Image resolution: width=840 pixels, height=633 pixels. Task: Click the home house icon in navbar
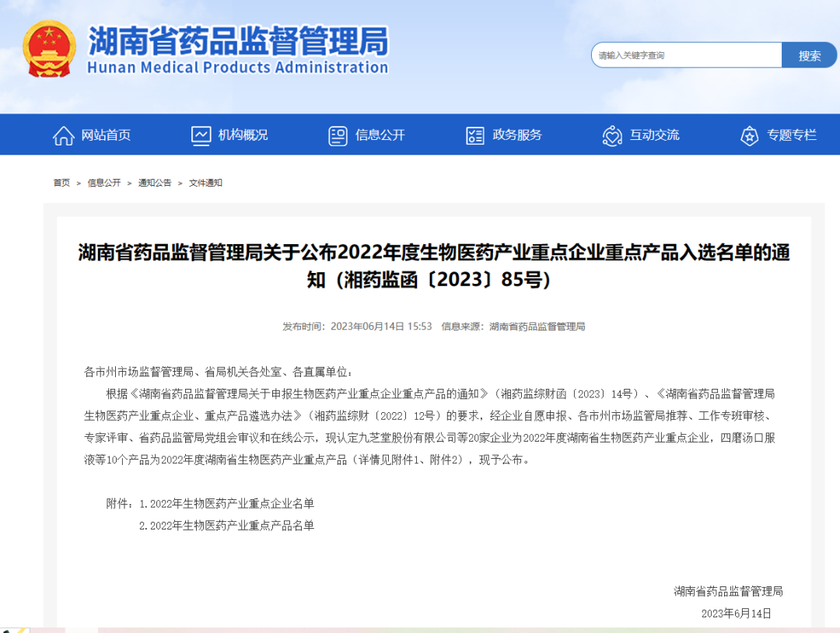click(x=63, y=135)
